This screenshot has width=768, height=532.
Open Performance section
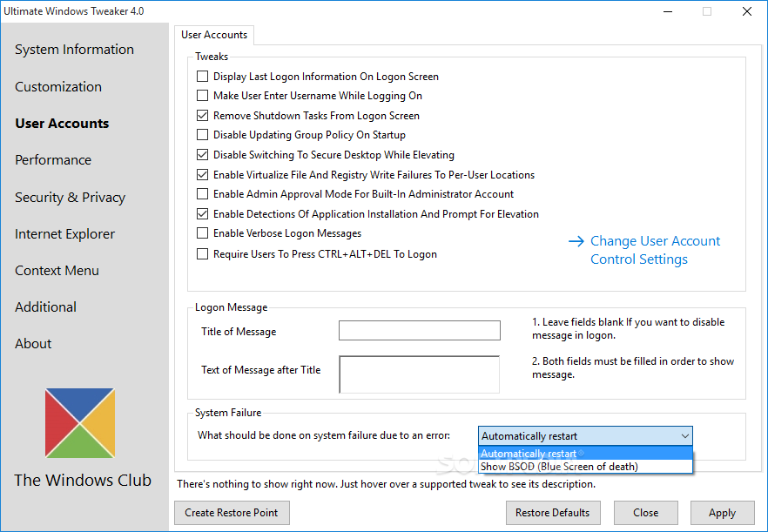[53, 160]
